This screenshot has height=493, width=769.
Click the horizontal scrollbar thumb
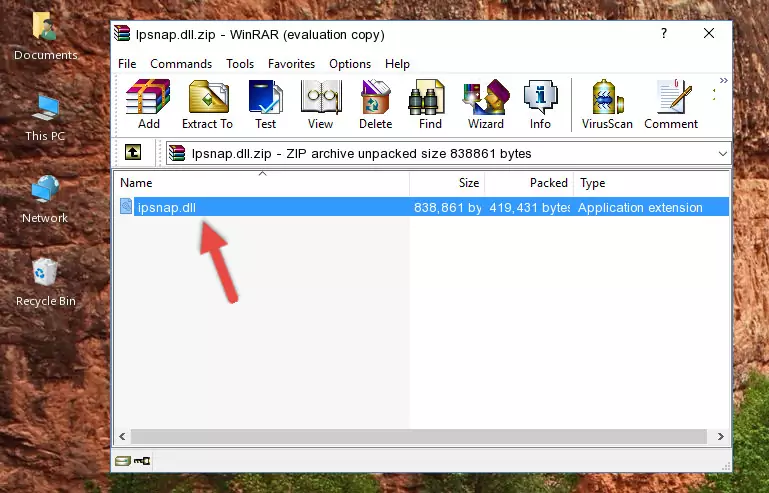click(418, 436)
